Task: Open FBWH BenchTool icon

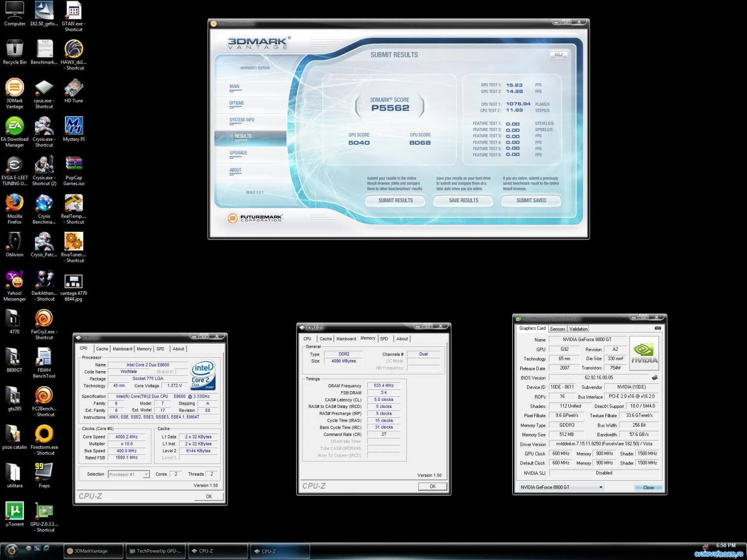Action: pos(44,363)
